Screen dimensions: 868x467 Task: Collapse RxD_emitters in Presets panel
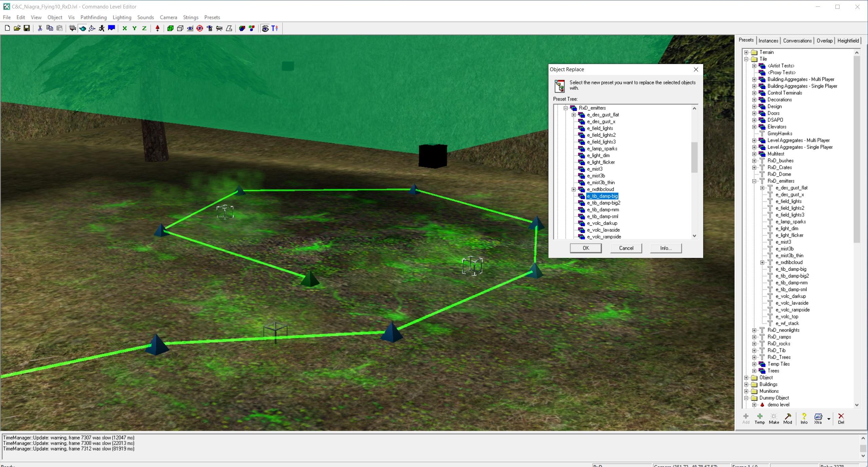[754, 181]
